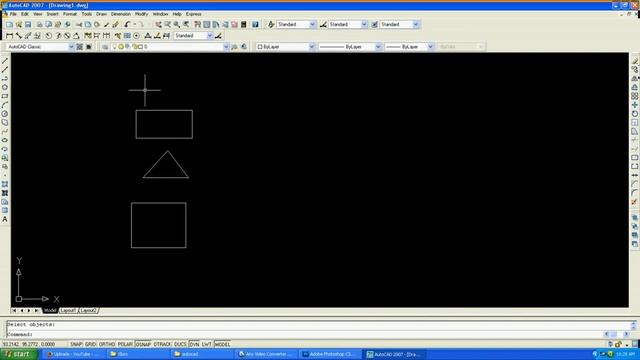The image size is (640, 360).
Task: Select the Polyline draw tool
Action: point(5,78)
